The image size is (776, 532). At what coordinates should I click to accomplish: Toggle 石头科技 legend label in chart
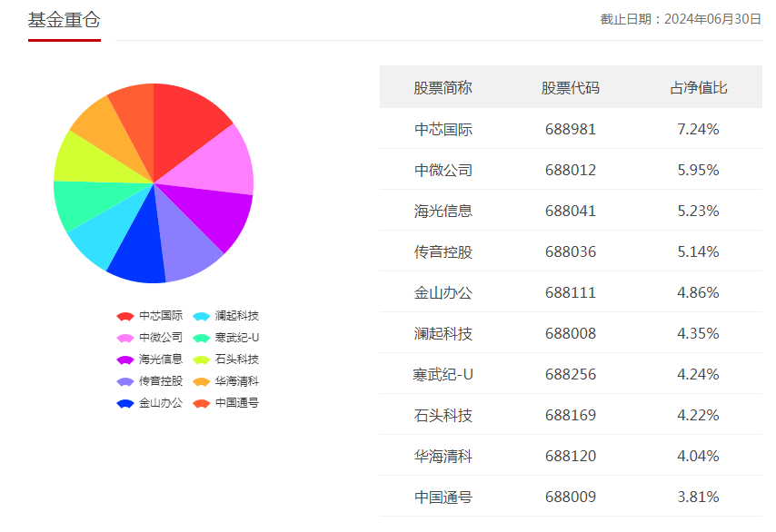[x=237, y=360]
